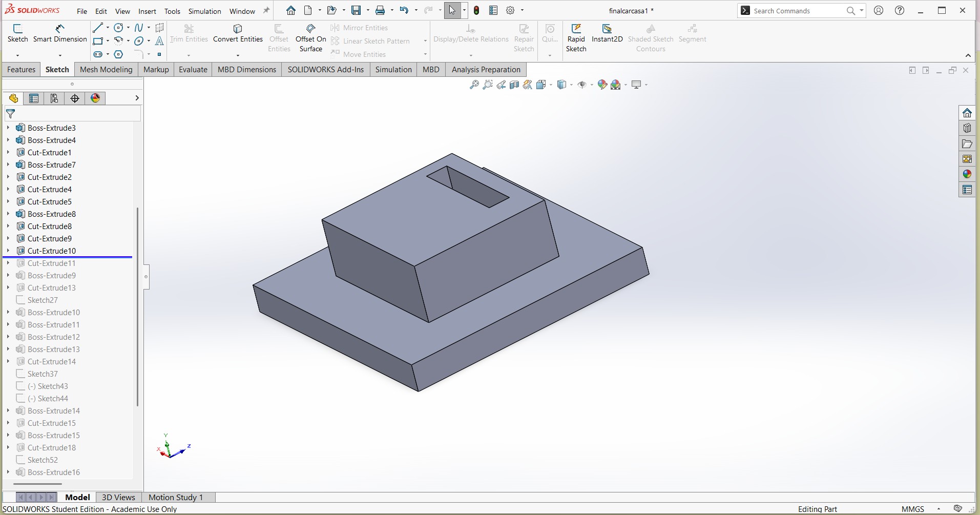This screenshot has width=980, height=515.
Task: Expand the Boss-Extrude8 feature
Action: pos(8,214)
